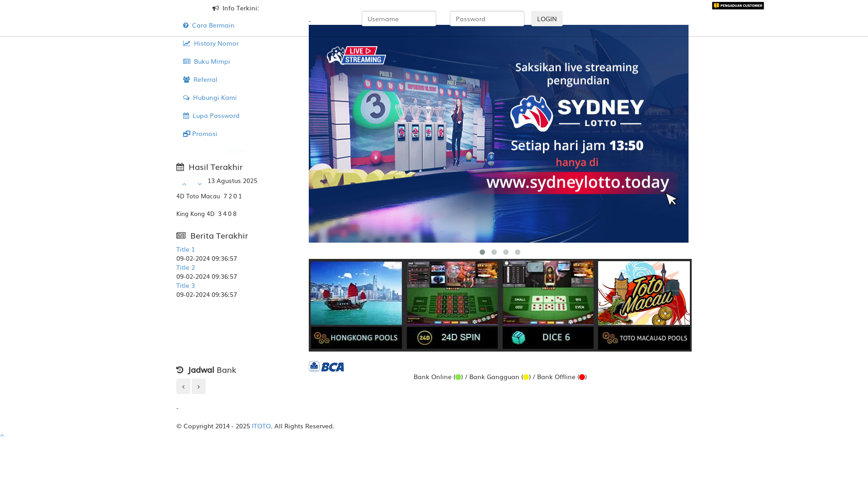The width and height of the screenshot is (868, 488).
Task: Click the King Kong 4D result row
Action: 206,214
